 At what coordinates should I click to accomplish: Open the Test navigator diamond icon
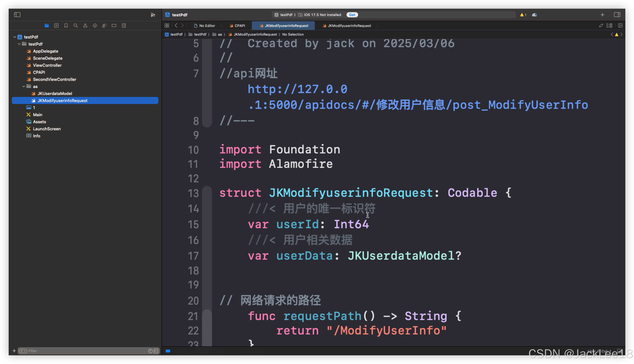(x=95, y=26)
